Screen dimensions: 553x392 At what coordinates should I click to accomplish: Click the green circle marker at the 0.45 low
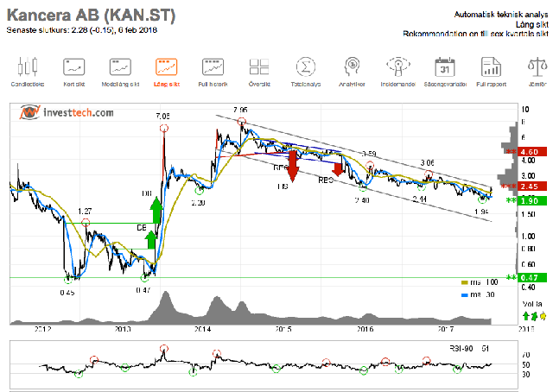pos(67,280)
